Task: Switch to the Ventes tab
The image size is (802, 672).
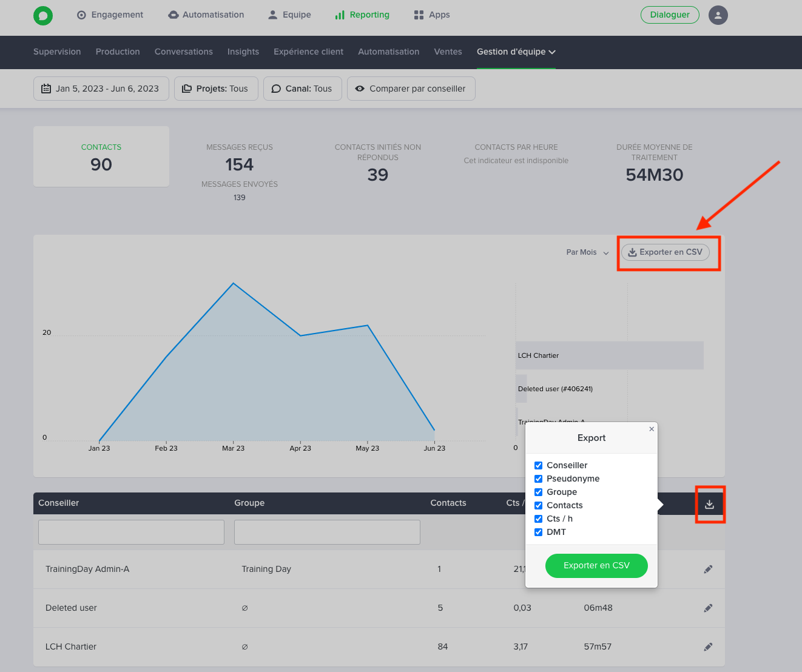Action: tap(448, 52)
